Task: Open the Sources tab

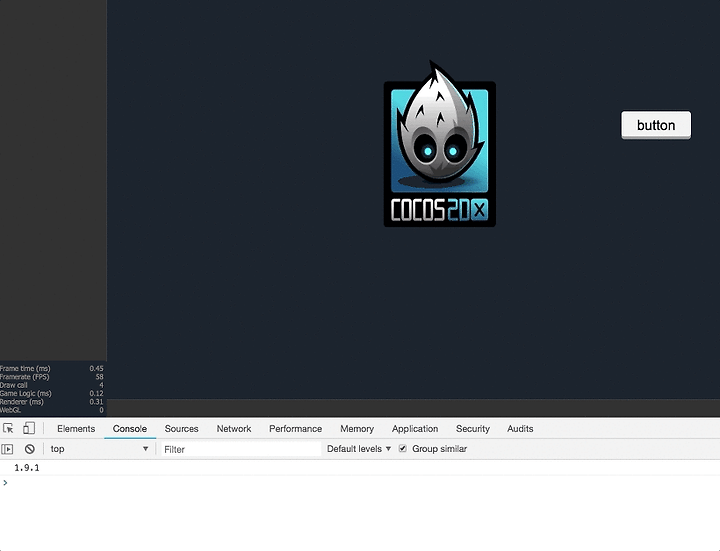Action: (181, 428)
